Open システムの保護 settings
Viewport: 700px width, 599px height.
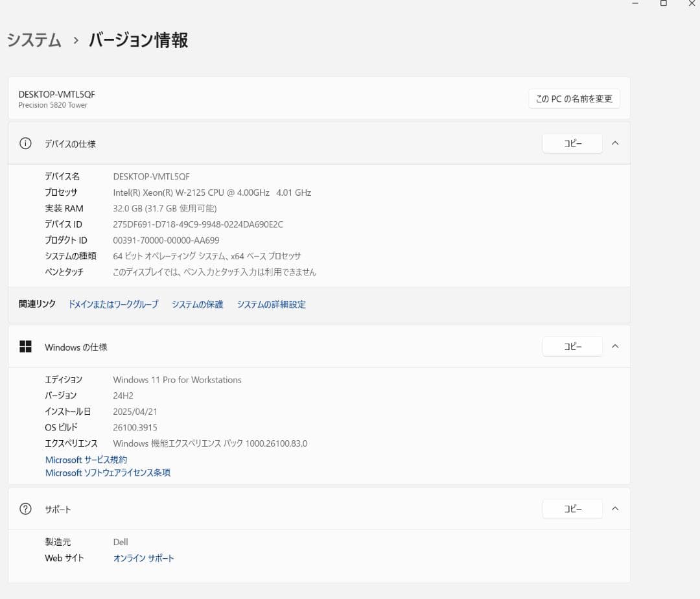pyautogui.click(x=197, y=304)
